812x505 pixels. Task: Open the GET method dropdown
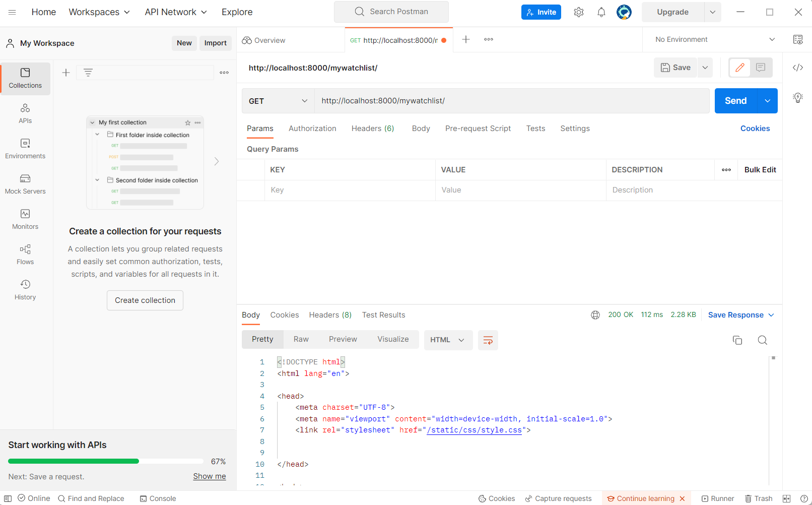tap(278, 101)
